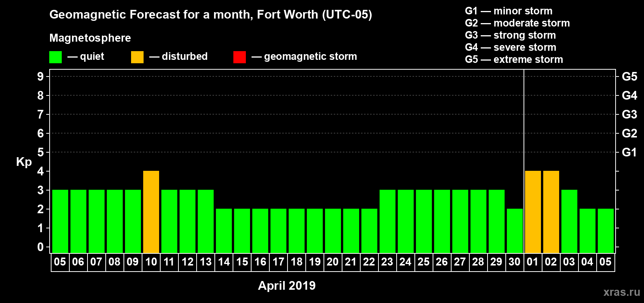Click the Kp value 5 on the axis
The width and height of the screenshot is (644, 303).
click(x=41, y=152)
